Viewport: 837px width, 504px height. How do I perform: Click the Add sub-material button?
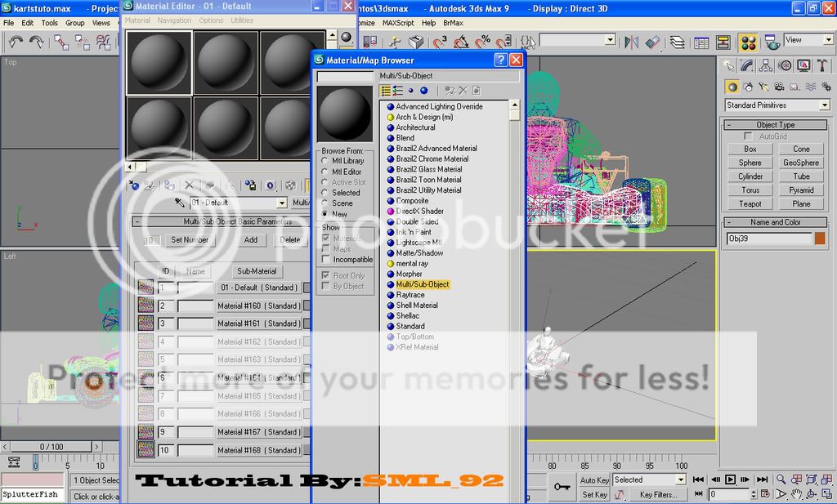[x=251, y=240]
